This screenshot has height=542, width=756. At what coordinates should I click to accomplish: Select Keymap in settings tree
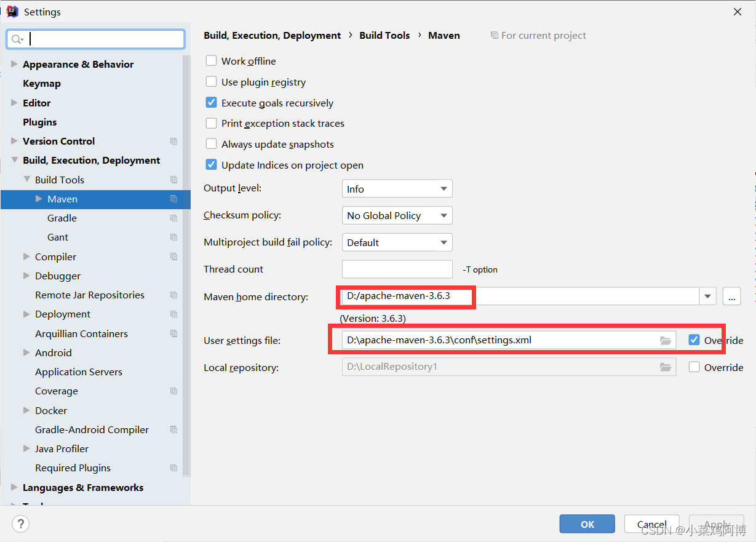[42, 84]
